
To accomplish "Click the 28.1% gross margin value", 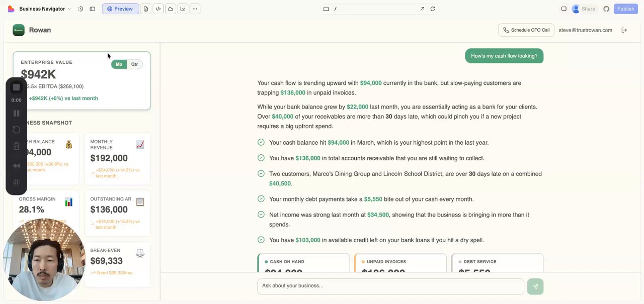I will 32,210.
